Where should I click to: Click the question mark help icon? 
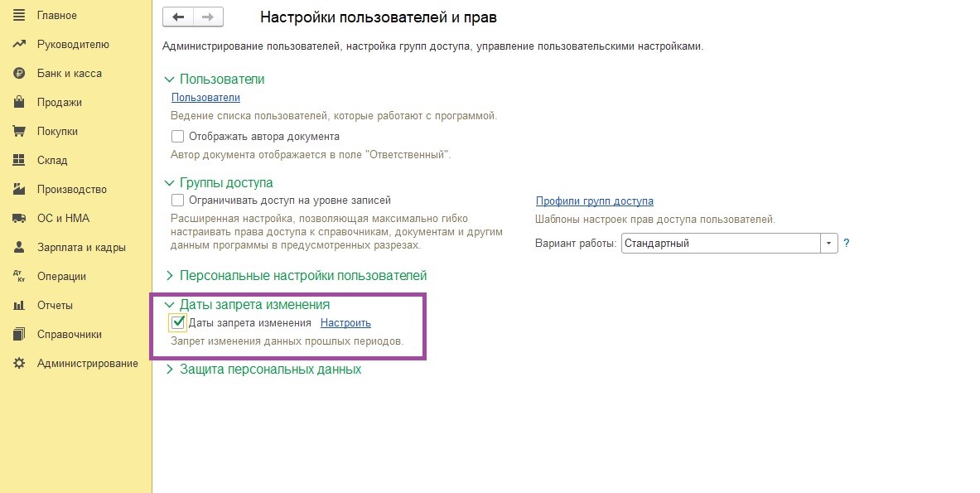pyautogui.click(x=847, y=243)
